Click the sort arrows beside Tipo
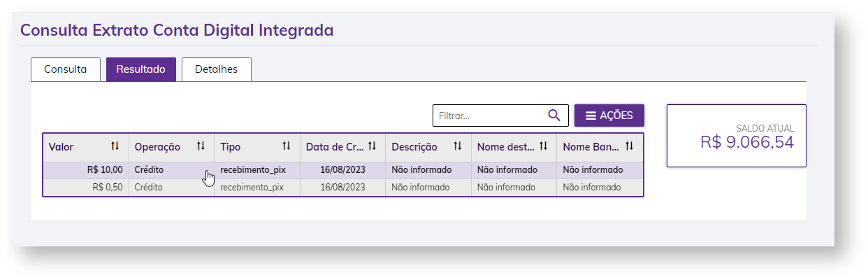 click(x=287, y=146)
